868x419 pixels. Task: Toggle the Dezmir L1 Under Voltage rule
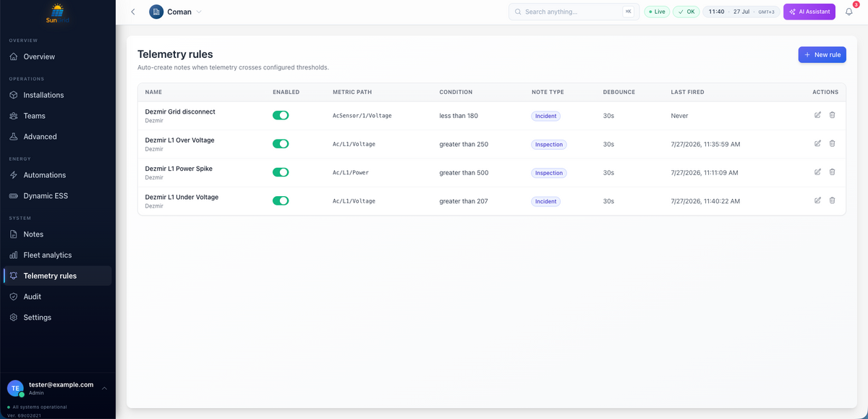281,200
